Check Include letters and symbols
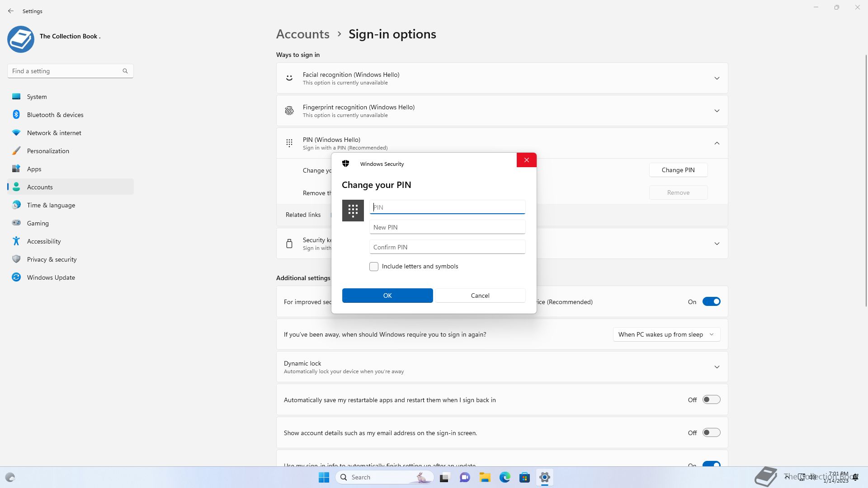868x488 pixels. [374, 267]
